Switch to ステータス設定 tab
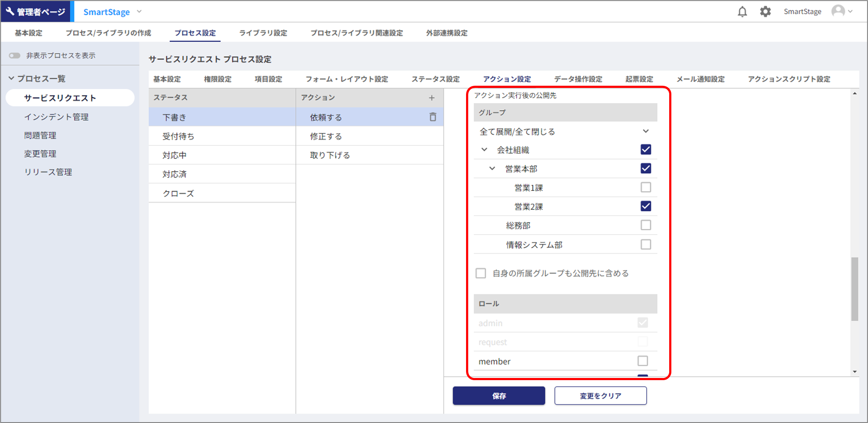The image size is (868, 423). (x=435, y=79)
